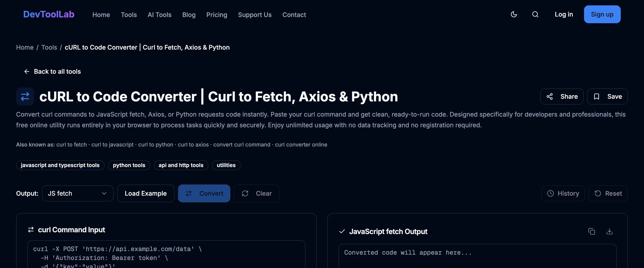Click Back to all tools
Screen dimensions: 644x268
click(52, 71)
